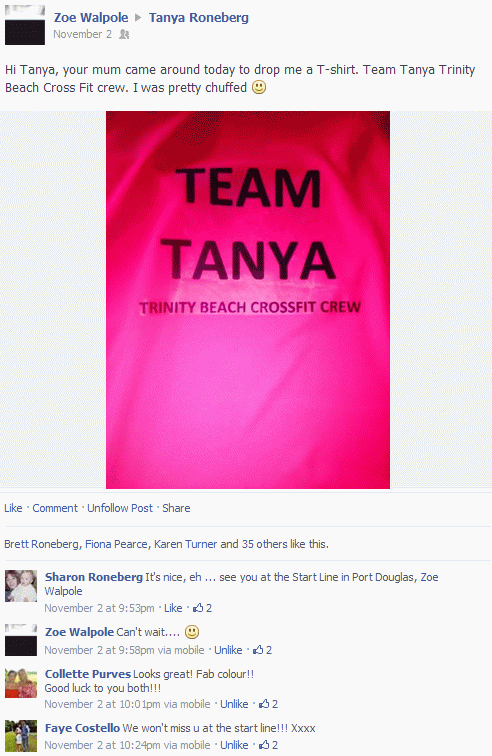This screenshot has height=756, width=492.
Task: Like the Team Tanya post
Action: coord(13,508)
